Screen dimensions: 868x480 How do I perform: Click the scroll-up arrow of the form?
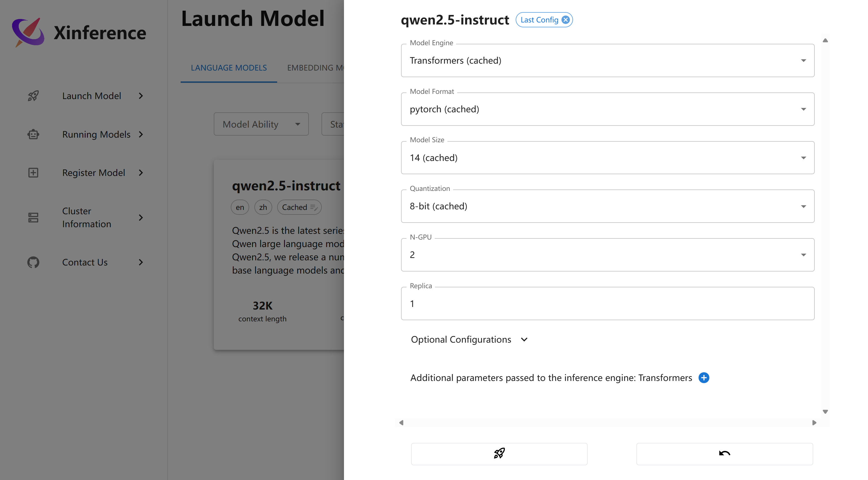(825, 40)
